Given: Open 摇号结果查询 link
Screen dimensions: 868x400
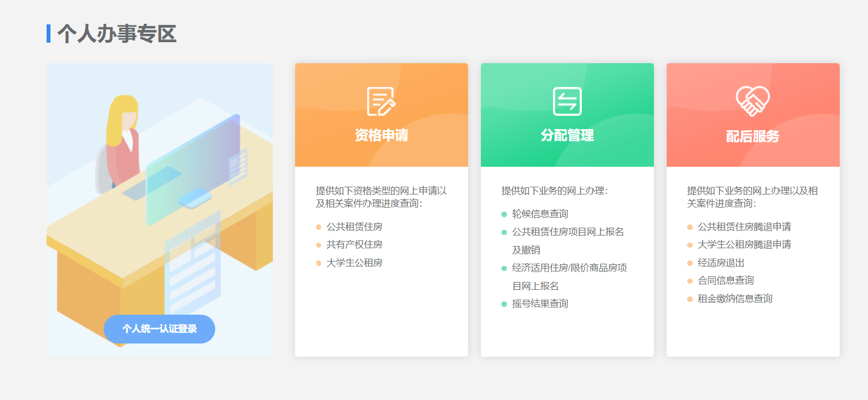Looking at the screenshot, I should 540,304.
